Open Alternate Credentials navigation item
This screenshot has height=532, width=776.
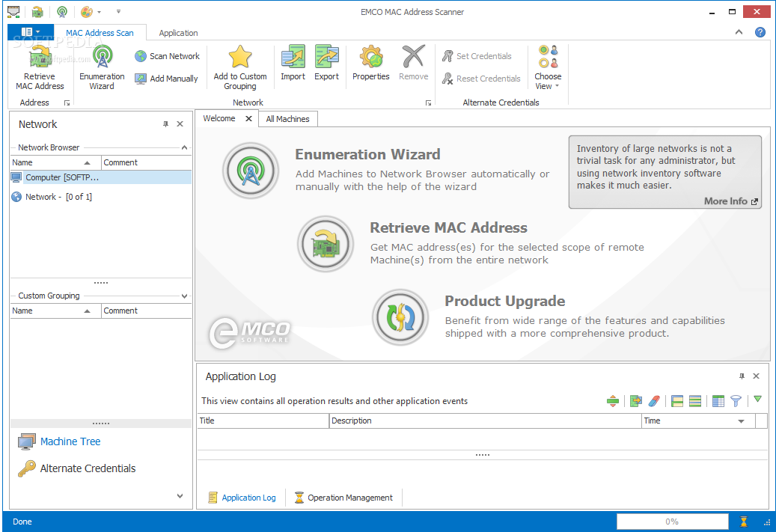coord(77,468)
